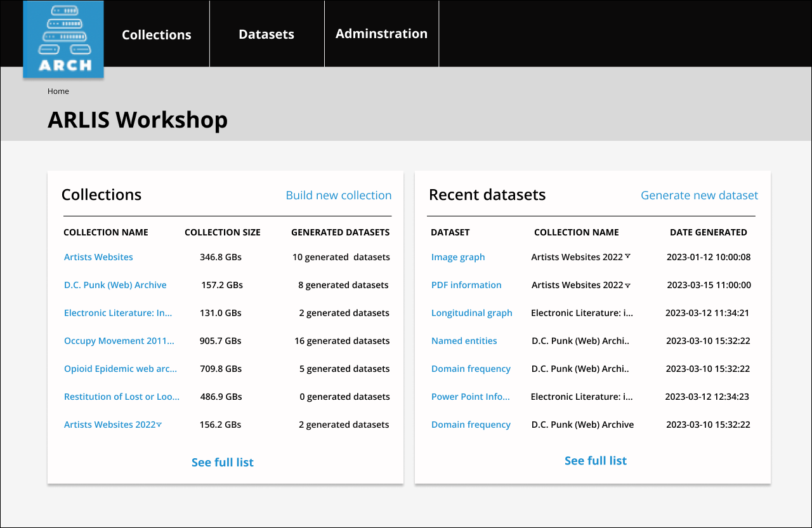Click Collections panel heading
Viewport: 812px width, 528px height.
tap(101, 195)
